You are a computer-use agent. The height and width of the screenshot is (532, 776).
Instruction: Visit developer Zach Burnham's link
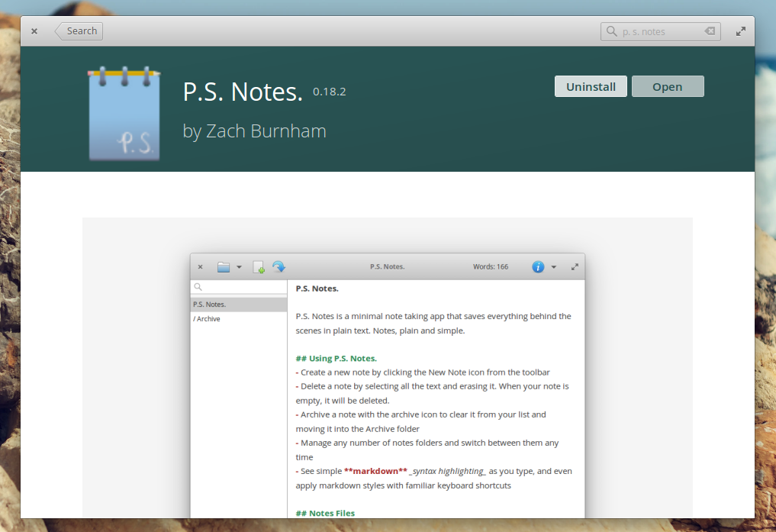(266, 131)
